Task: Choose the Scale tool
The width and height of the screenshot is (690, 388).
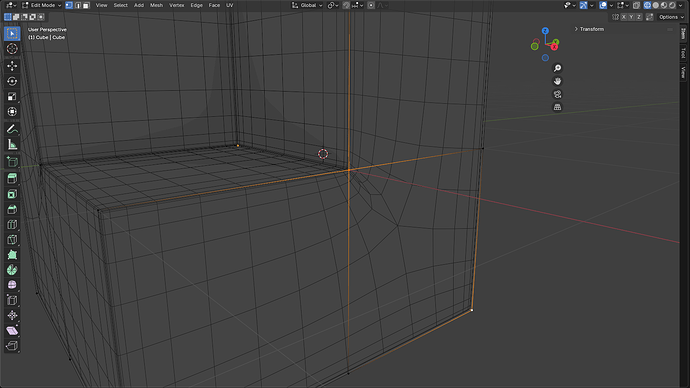Action: click(x=12, y=96)
